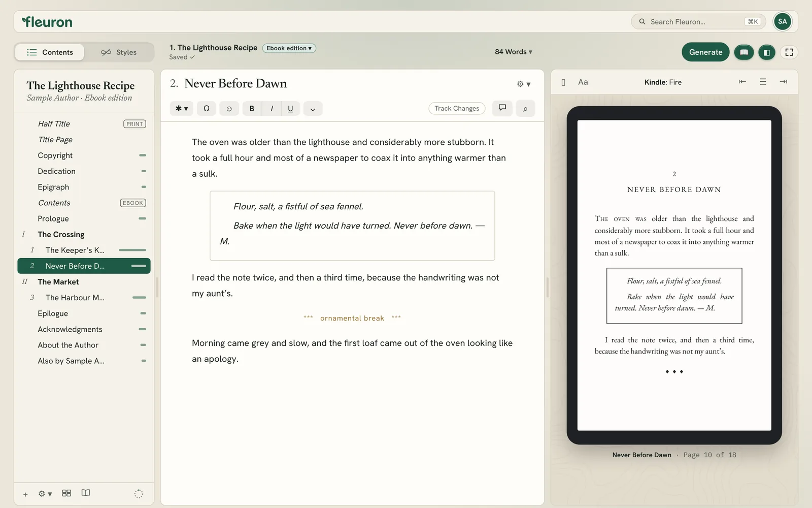Image resolution: width=812 pixels, height=508 pixels.
Task: Open the Epilogue entry
Action: [84, 313]
